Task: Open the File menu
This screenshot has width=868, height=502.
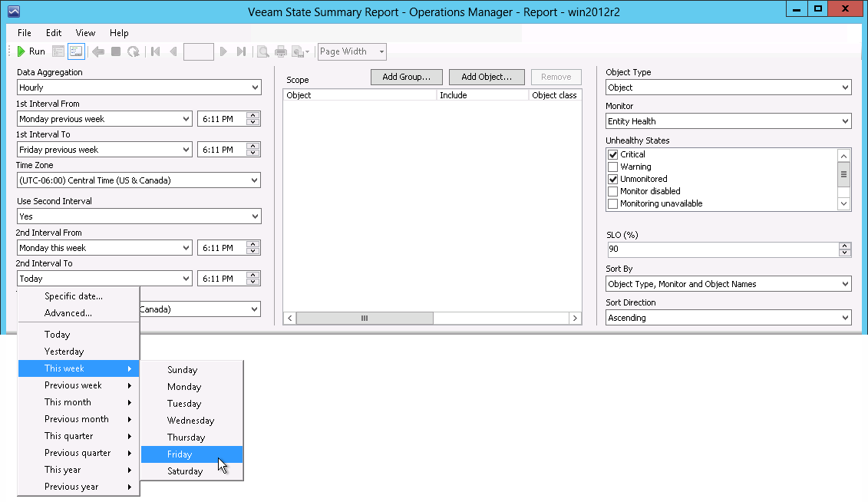Action: click(x=25, y=33)
